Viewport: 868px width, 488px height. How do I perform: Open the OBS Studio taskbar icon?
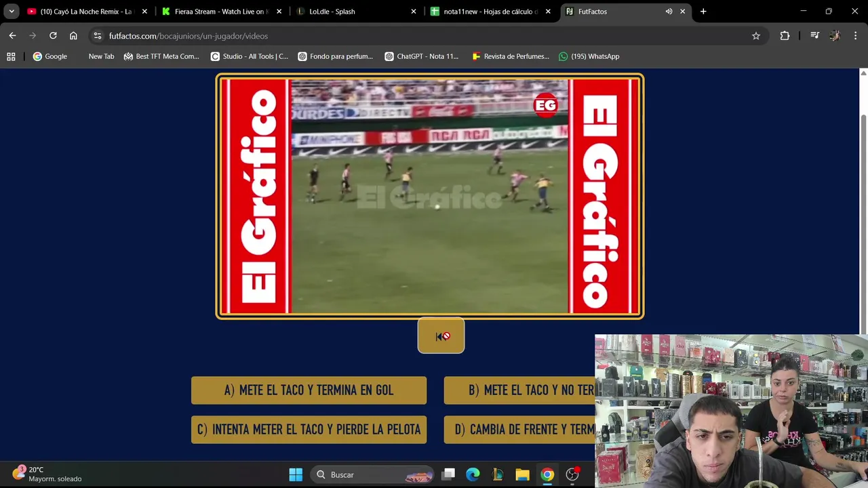tap(572, 474)
